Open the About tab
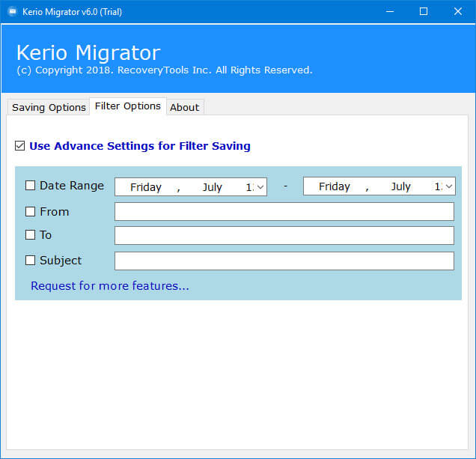Image resolution: width=476 pixels, height=459 pixels. (185, 107)
